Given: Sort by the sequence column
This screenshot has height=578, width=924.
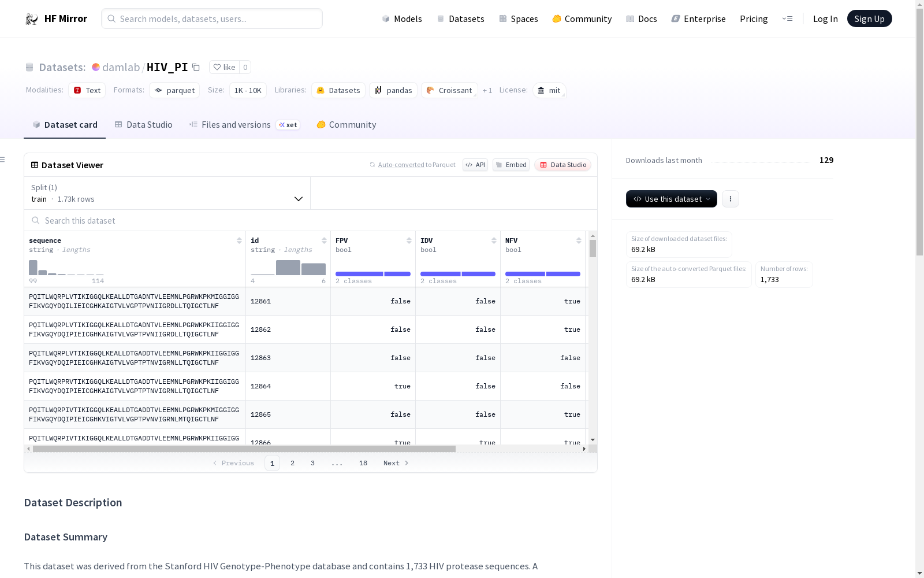Looking at the screenshot, I should [x=239, y=240].
